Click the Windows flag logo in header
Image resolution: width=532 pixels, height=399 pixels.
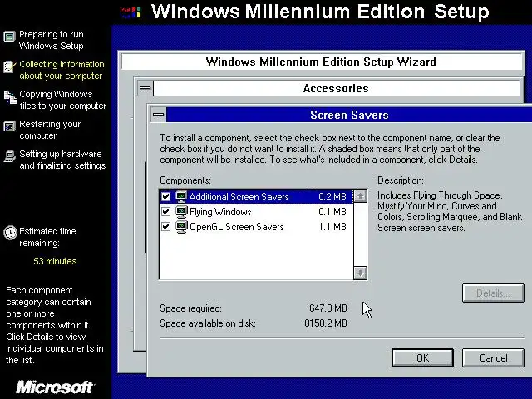[131, 12]
